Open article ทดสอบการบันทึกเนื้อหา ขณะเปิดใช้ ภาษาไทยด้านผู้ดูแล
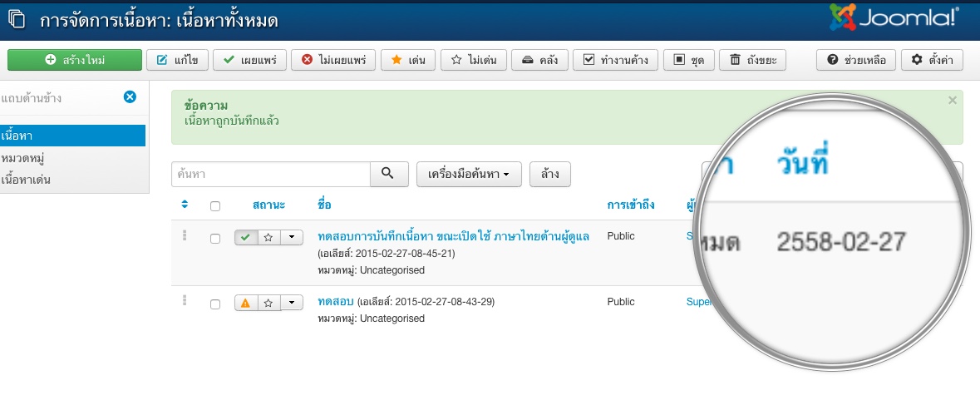The image size is (980, 420). click(453, 237)
